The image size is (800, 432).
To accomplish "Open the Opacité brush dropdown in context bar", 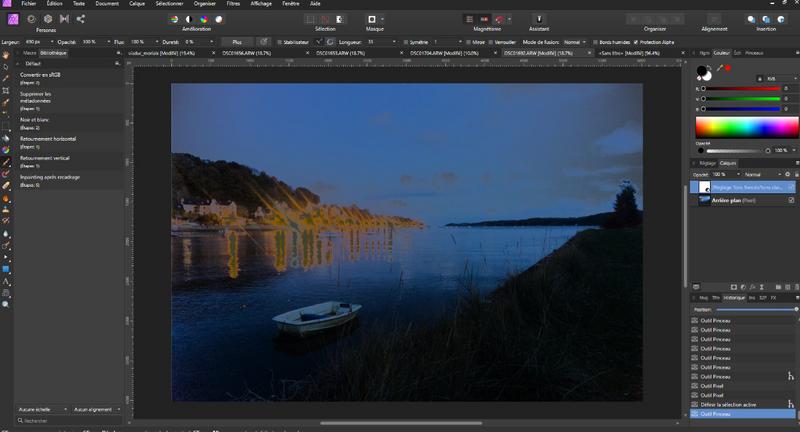I will 108,42.
